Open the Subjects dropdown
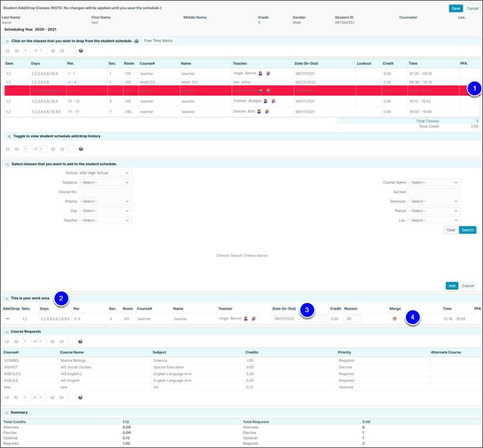483x448 pixels. pos(106,183)
